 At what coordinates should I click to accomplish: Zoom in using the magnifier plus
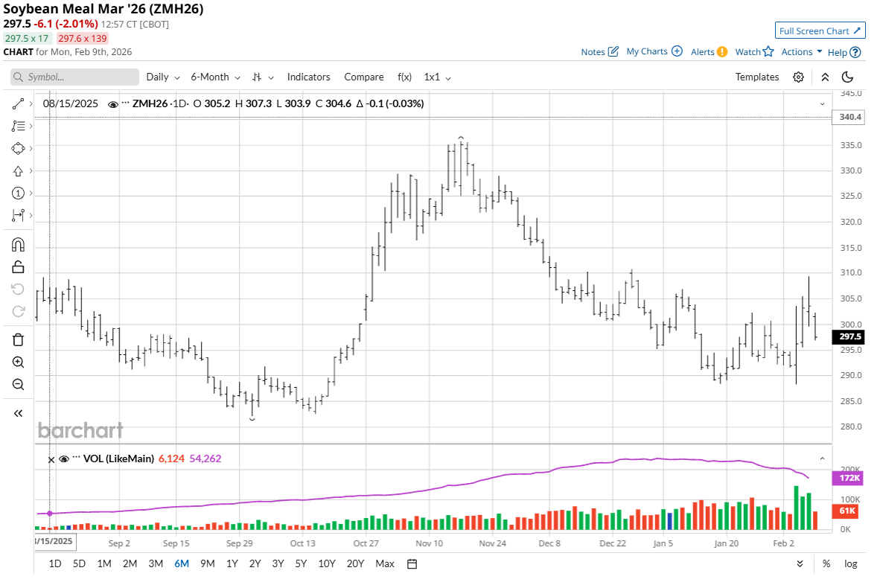(x=18, y=362)
